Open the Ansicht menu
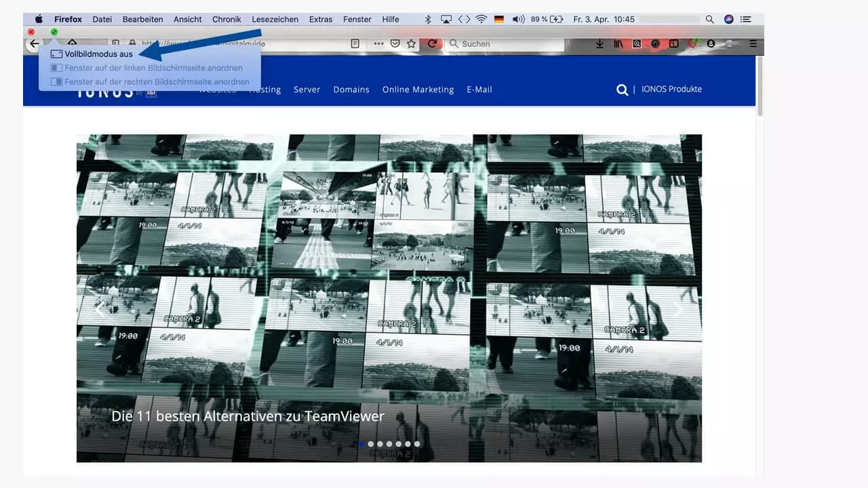This screenshot has width=868, height=488. click(188, 19)
